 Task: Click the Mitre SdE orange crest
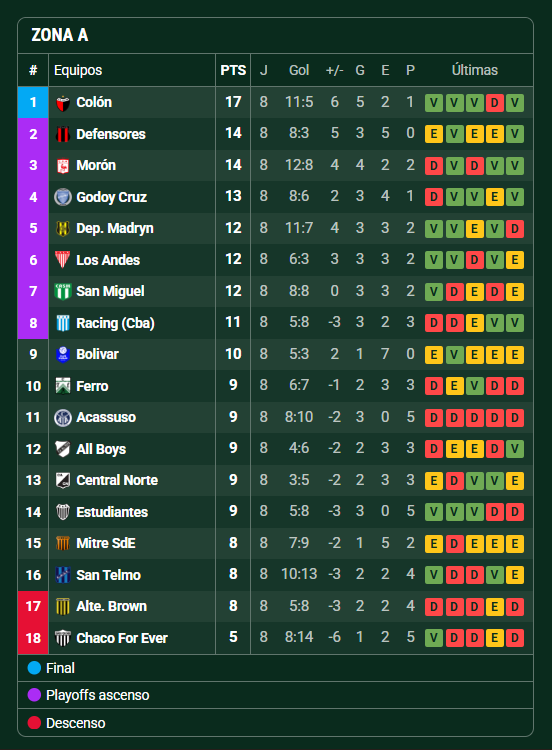point(63,543)
